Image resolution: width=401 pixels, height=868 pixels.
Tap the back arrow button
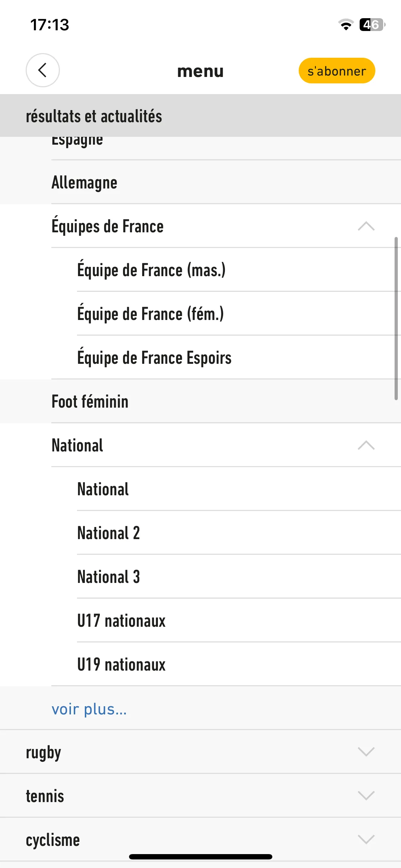pyautogui.click(x=43, y=70)
